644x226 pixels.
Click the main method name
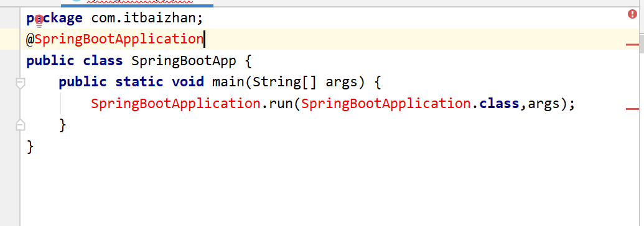[228, 82]
